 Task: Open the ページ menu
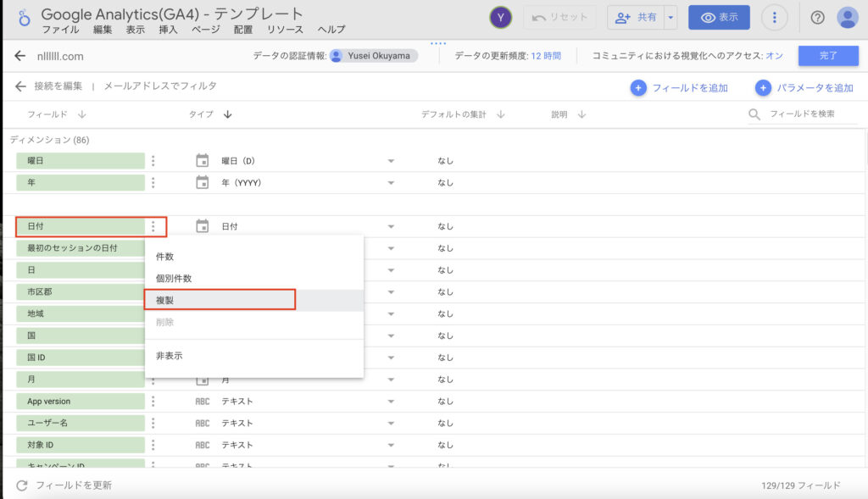[206, 30]
